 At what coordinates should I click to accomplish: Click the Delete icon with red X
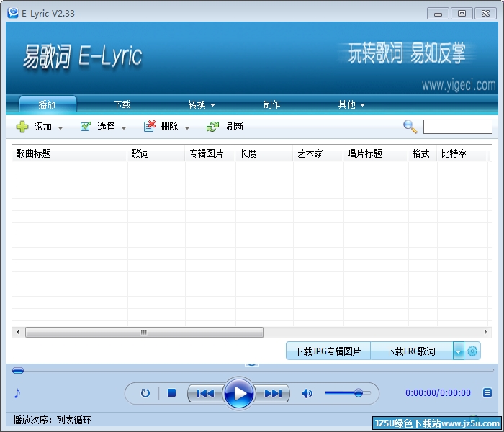coord(150,126)
